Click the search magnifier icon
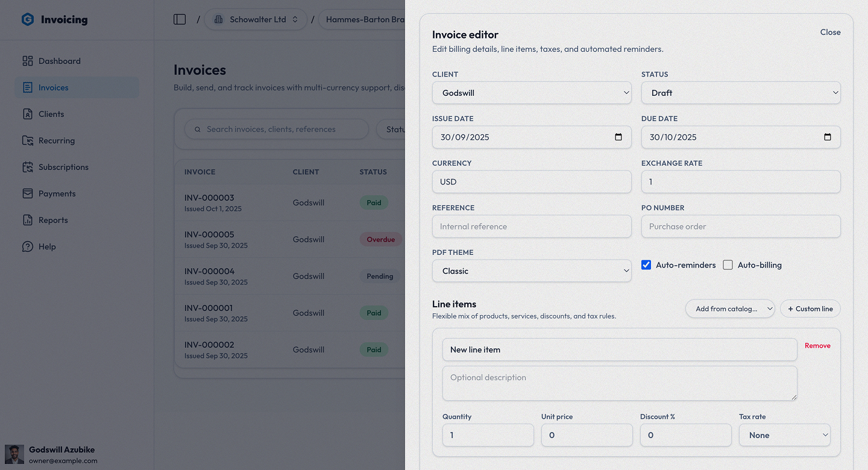This screenshot has height=470, width=868. pyautogui.click(x=197, y=130)
